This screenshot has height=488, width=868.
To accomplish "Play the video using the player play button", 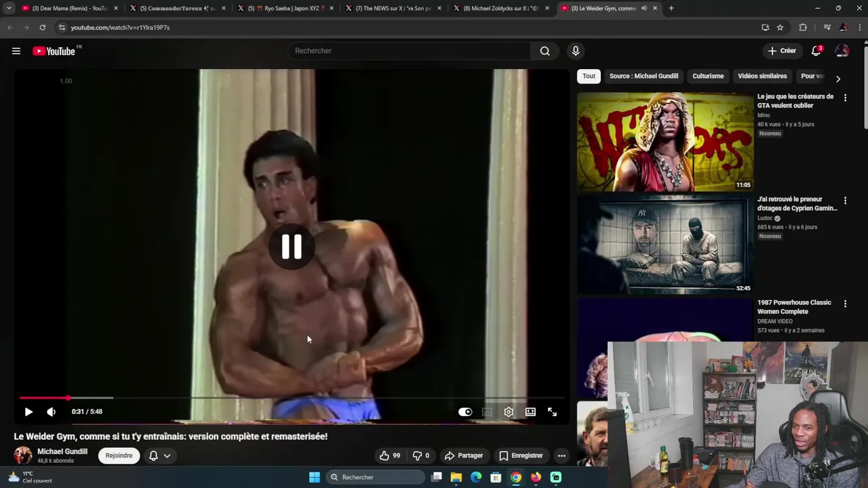I will point(28,411).
